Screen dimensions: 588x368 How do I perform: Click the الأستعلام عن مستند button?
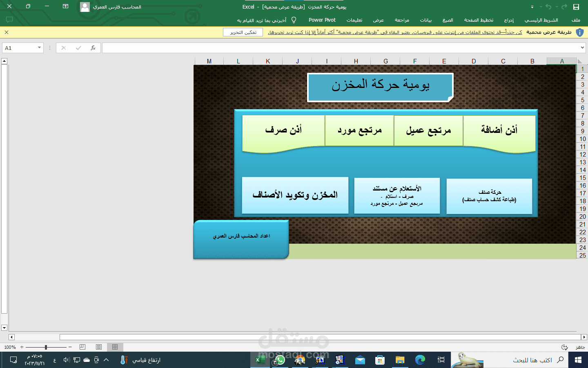397,195
